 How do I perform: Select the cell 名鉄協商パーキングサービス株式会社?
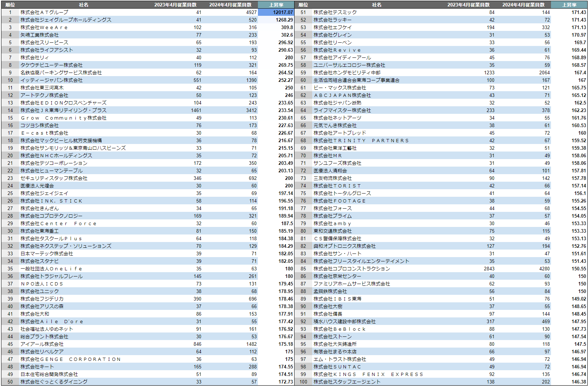coord(61,73)
